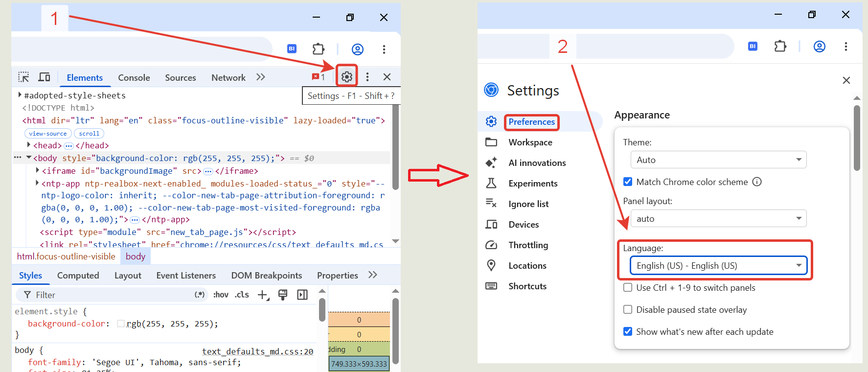This screenshot has height=372, width=868.
Task: Click the BI extension icon in the Settings window
Action: click(x=753, y=46)
